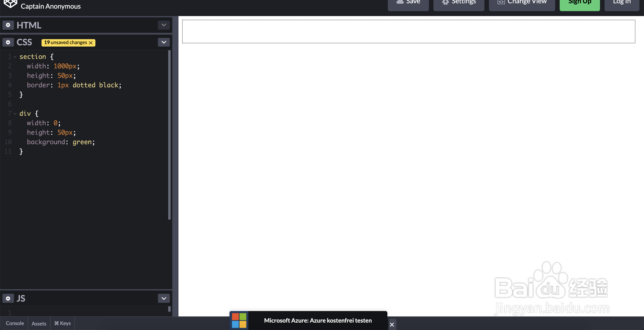
Task: Expand the JS panel dropdown arrow
Action: (x=164, y=298)
